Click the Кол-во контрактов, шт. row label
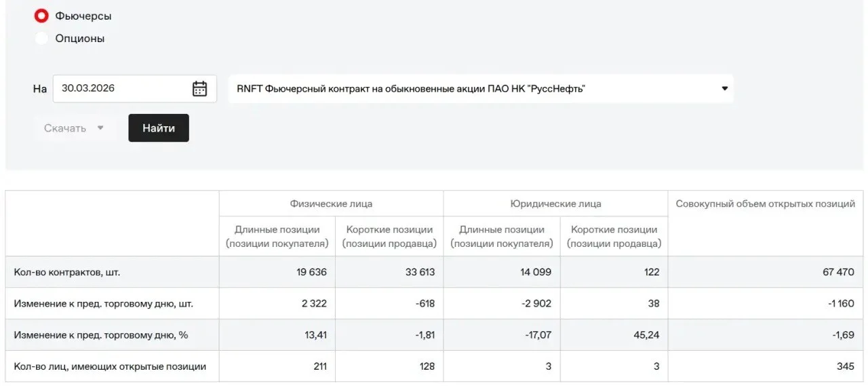868x386 pixels. coord(67,272)
